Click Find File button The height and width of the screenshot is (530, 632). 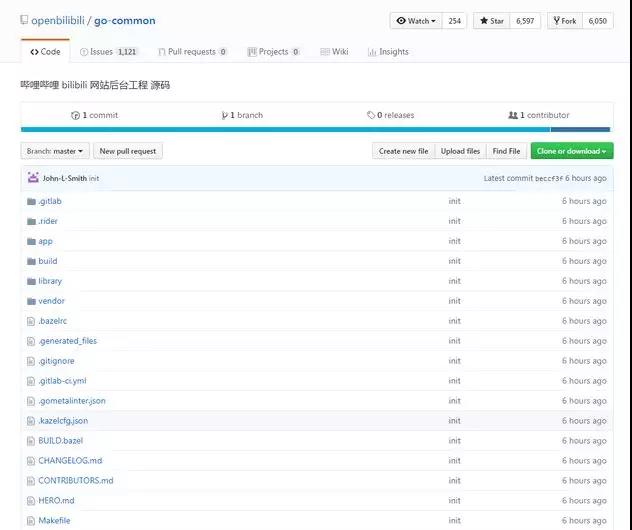[x=506, y=151]
